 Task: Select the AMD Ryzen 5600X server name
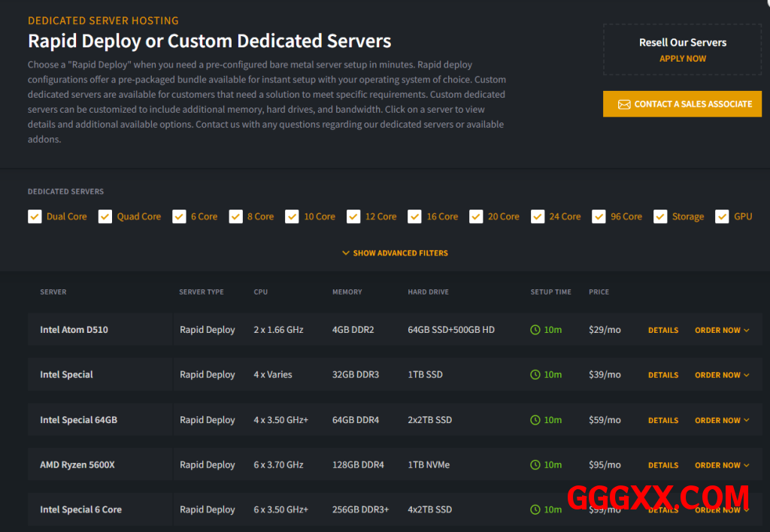(x=77, y=465)
